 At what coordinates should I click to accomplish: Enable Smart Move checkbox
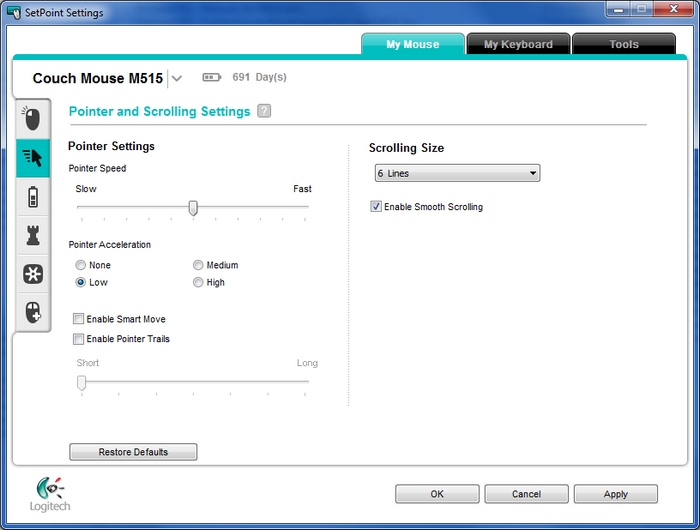click(78, 319)
